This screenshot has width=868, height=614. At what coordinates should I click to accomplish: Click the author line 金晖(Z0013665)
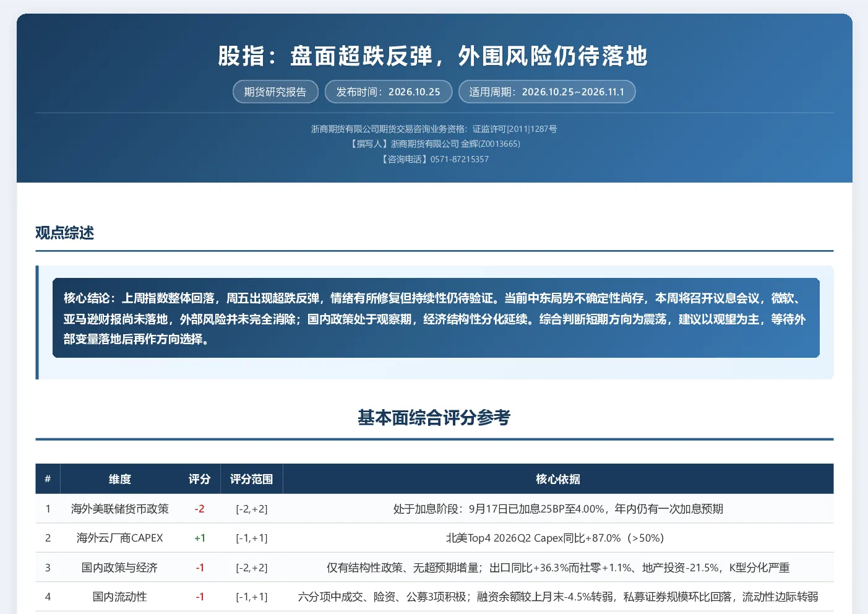coord(434,144)
